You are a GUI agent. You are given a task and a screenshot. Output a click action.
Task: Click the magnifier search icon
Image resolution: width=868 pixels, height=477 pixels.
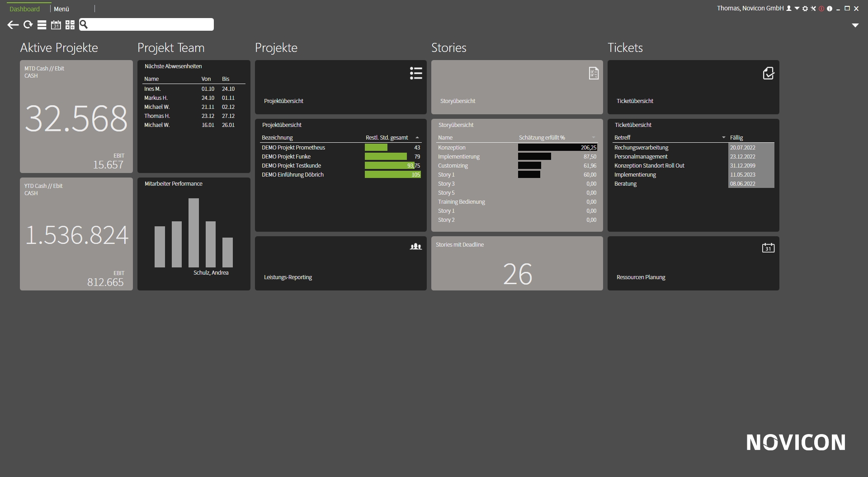coord(84,24)
